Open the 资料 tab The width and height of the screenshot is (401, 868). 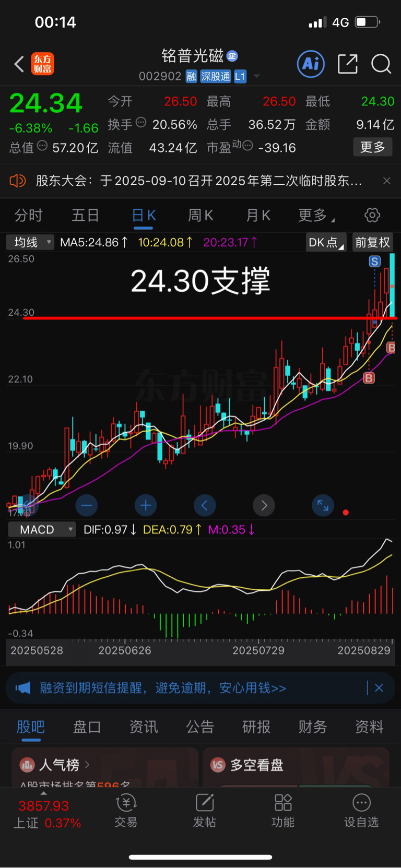369,727
